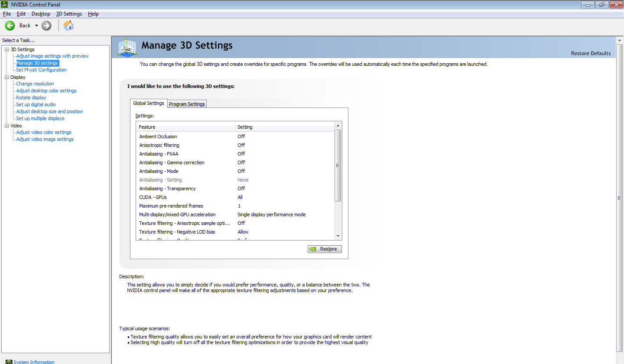Image resolution: width=624 pixels, height=364 pixels.
Task: Open the Help menu
Action: point(93,14)
